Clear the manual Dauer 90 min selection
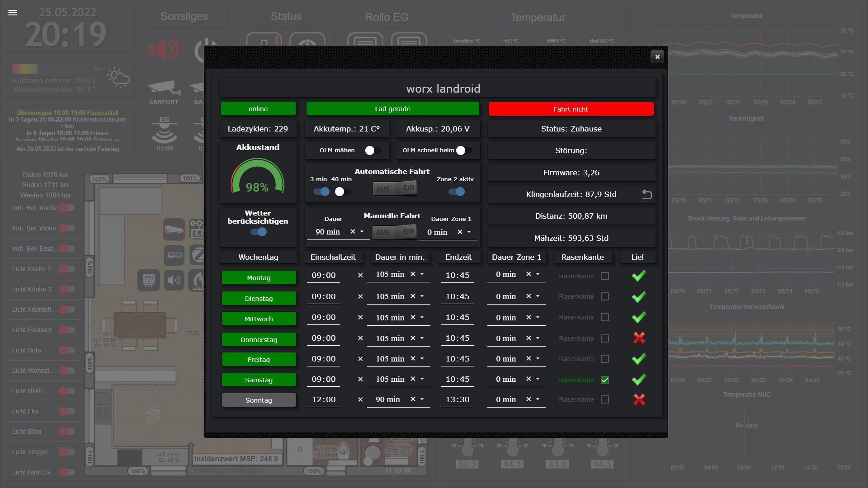The height and width of the screenshot is (488, 868). (x=353, y=231)
